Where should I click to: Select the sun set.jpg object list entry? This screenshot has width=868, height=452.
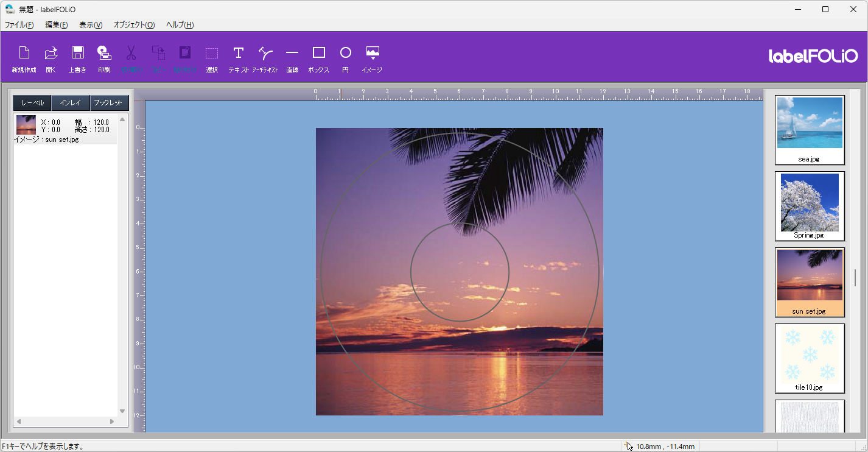65,129
